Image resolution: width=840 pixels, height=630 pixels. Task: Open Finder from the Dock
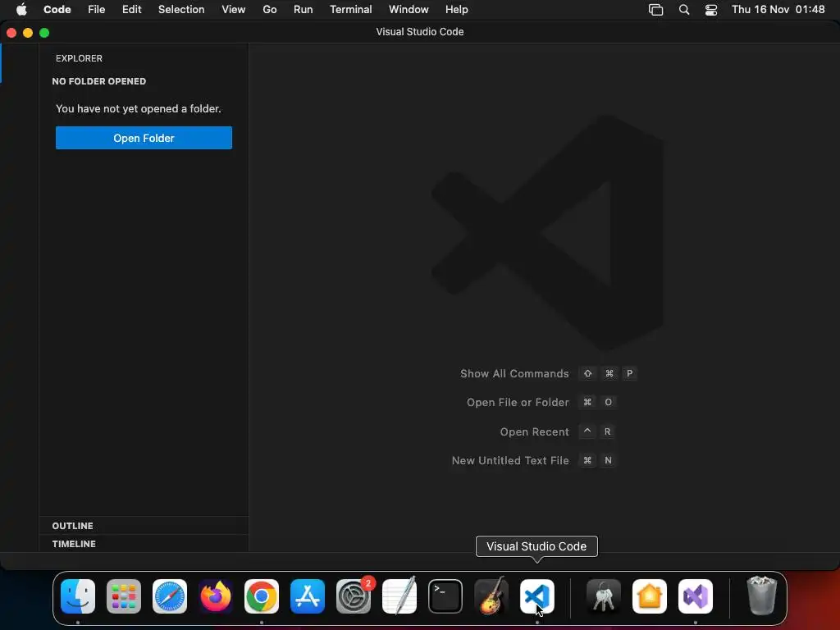point(78,596)
